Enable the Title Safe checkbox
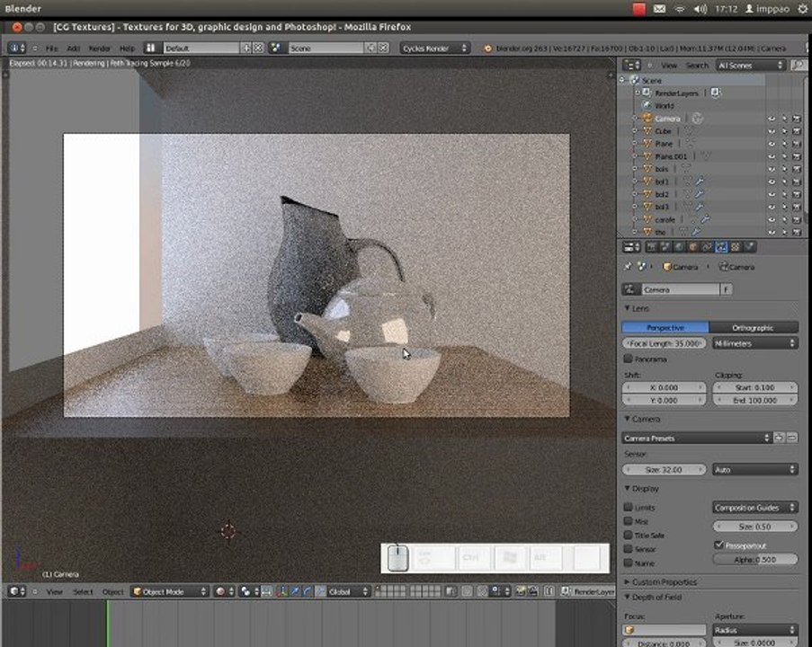The height and width of the screenshot is (647, 812). pyautogui.click(x=629, y=535)
